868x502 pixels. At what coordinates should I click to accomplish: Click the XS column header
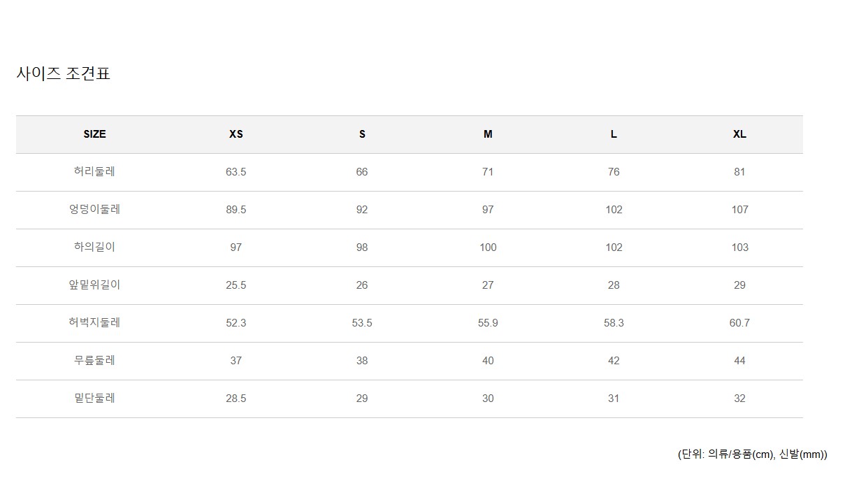coord(236,134)
